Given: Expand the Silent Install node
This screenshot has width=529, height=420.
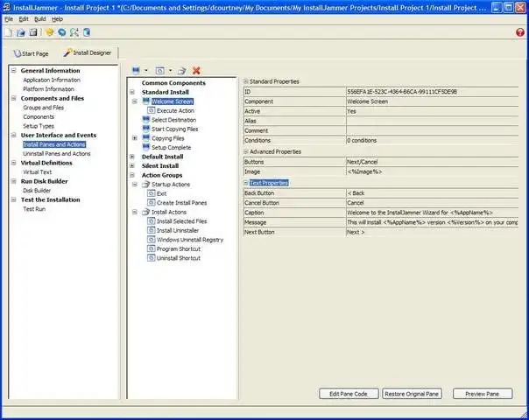Looking at the screenshot, I should tap(132, 166).
